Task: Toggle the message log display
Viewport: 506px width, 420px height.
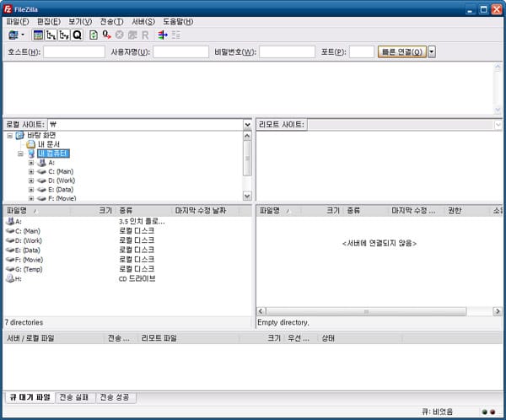Action: (39, 35)
